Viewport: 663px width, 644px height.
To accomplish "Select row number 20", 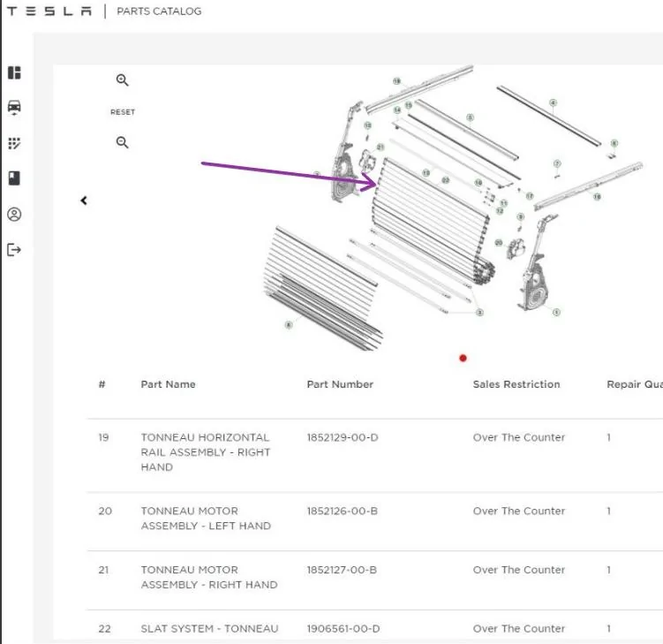I will 105,511.
